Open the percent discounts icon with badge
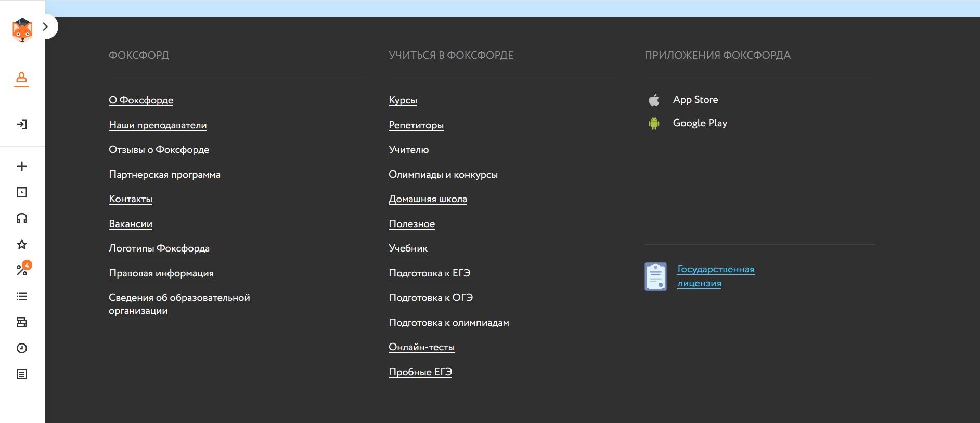The width and height of the screenshot is (980, 423). click(x=23, y=269)
